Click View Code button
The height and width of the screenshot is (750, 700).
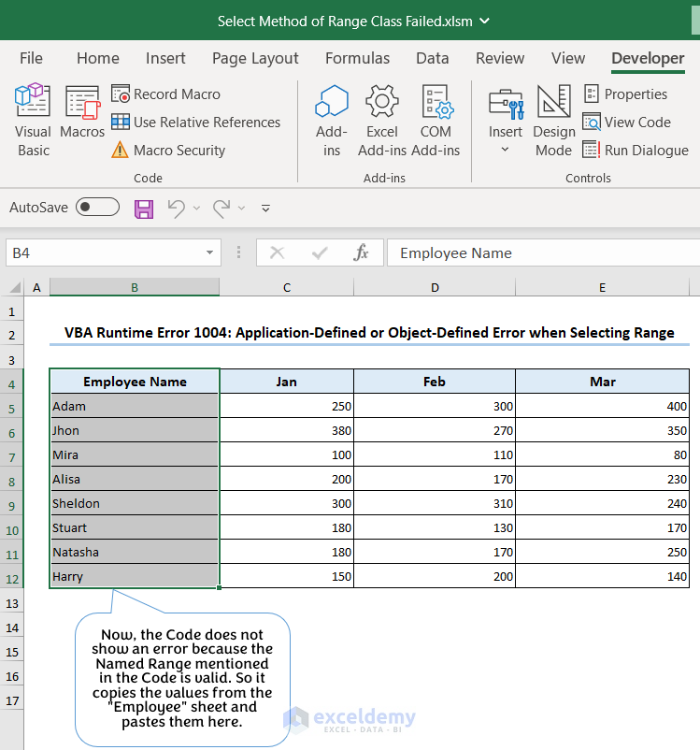pyautogui.click(x=627, y=123)
